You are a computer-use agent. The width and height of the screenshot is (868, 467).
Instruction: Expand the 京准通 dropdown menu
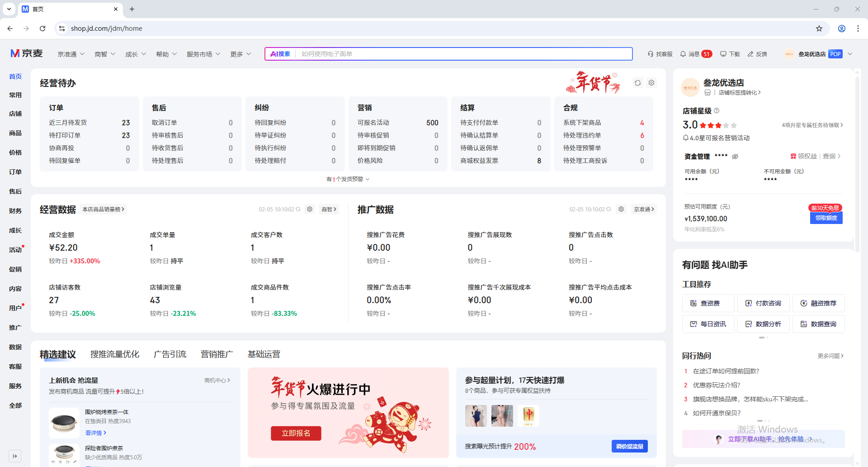click(x=71, y=54)
